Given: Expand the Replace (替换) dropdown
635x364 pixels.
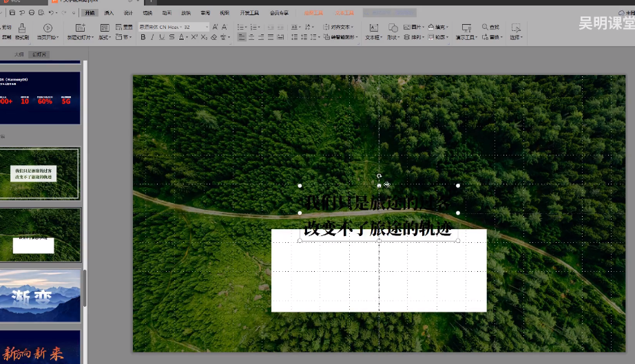Looking at the screenshot, I should [x=492, y=37].
